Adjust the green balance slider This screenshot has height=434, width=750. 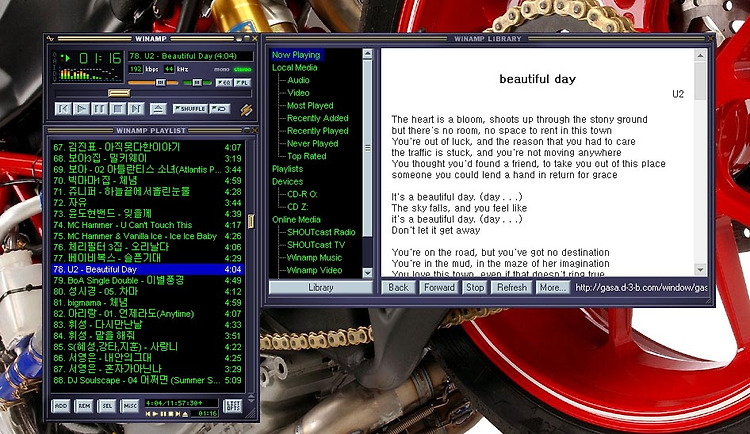(x=197, y=83)
